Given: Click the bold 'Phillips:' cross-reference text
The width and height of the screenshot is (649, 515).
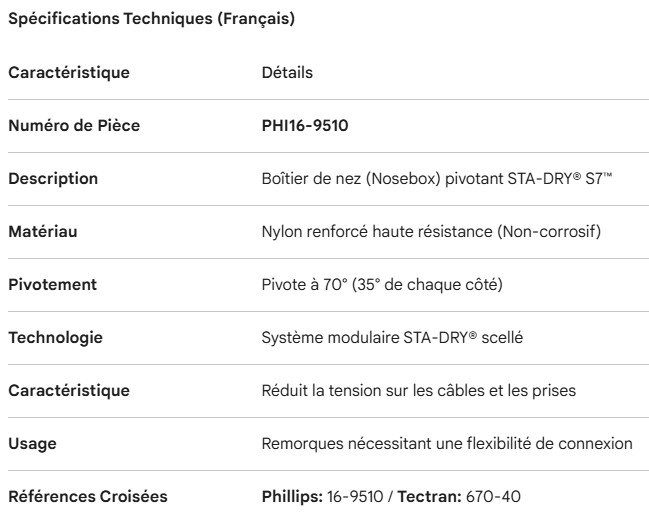Looking at the screenshot, I should click(291, 497).
